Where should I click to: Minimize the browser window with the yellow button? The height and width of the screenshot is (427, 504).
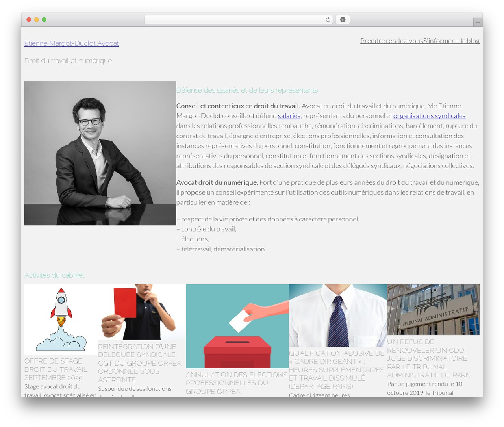tap(37, 20)
